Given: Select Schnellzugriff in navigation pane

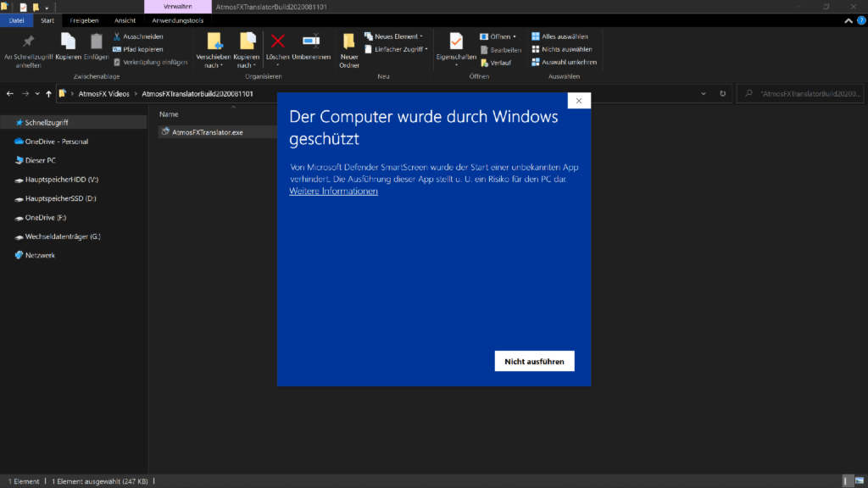Looking at the screenshot, I should [73, 122].
